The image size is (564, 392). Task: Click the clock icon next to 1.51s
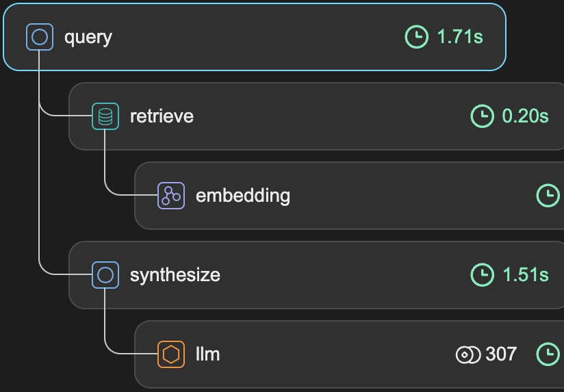[x=483, y=275]
